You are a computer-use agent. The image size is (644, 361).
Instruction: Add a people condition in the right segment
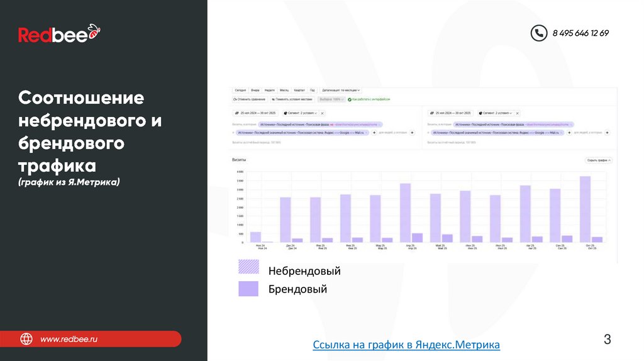[x=608, y=133]
